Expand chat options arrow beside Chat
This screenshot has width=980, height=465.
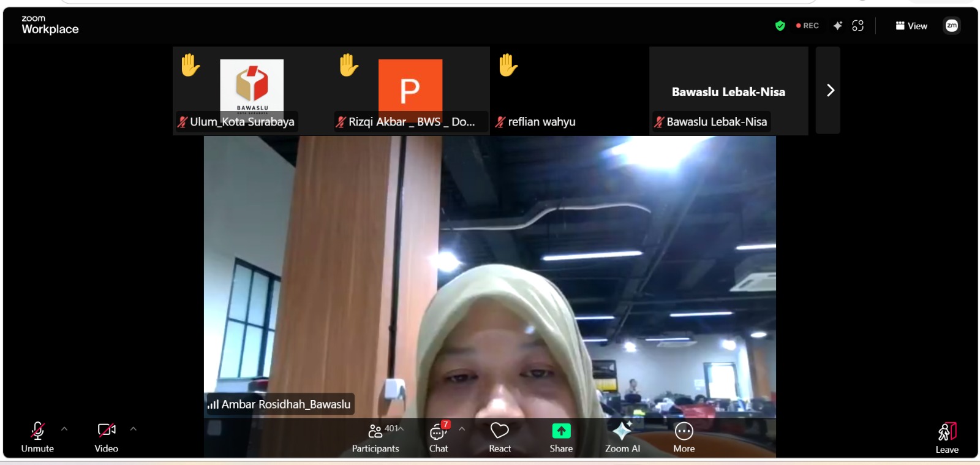(x=462, y=429)
